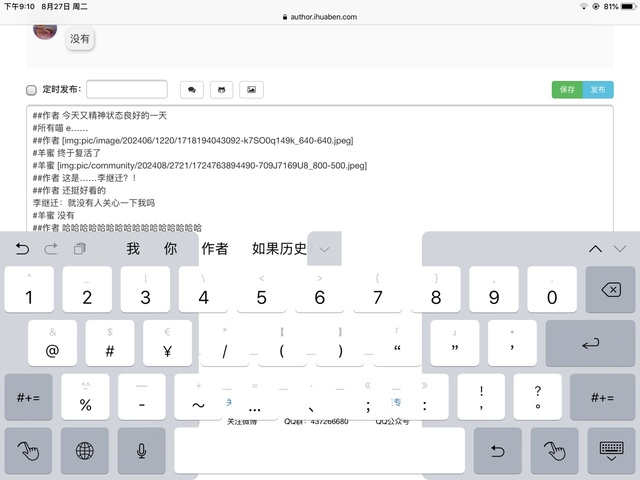Choose the candidate word 作者

coord(214,249)
